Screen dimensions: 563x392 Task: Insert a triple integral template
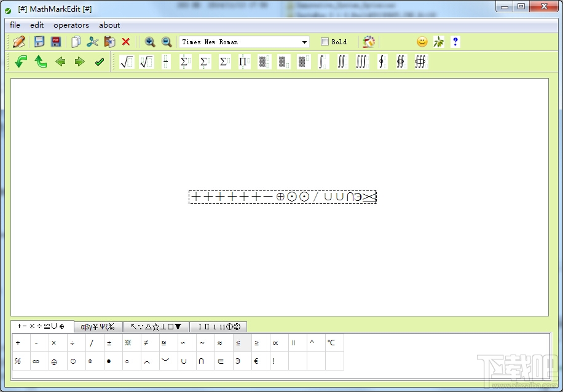pyautogui.click(x=362, y=61)
